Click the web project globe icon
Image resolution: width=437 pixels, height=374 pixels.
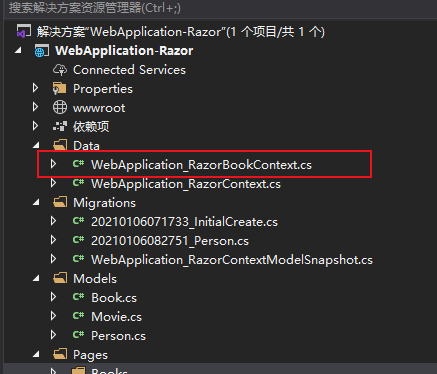click(41, 51)
